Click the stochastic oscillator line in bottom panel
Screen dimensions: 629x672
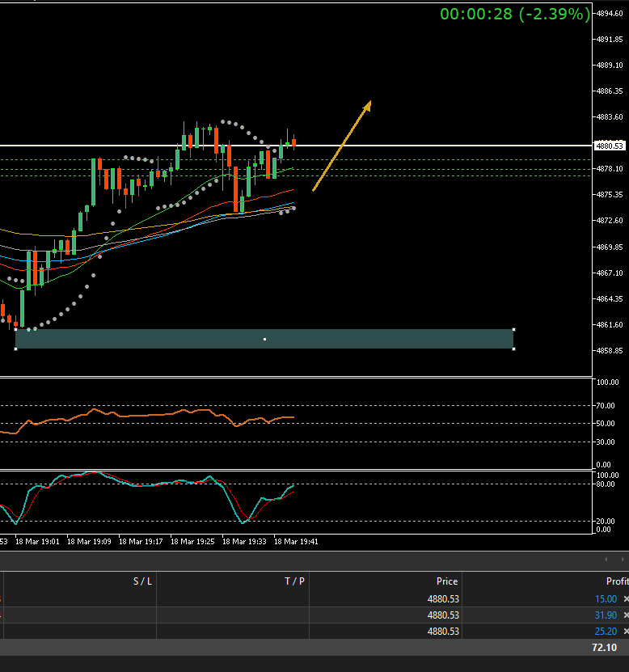[162, 484]
